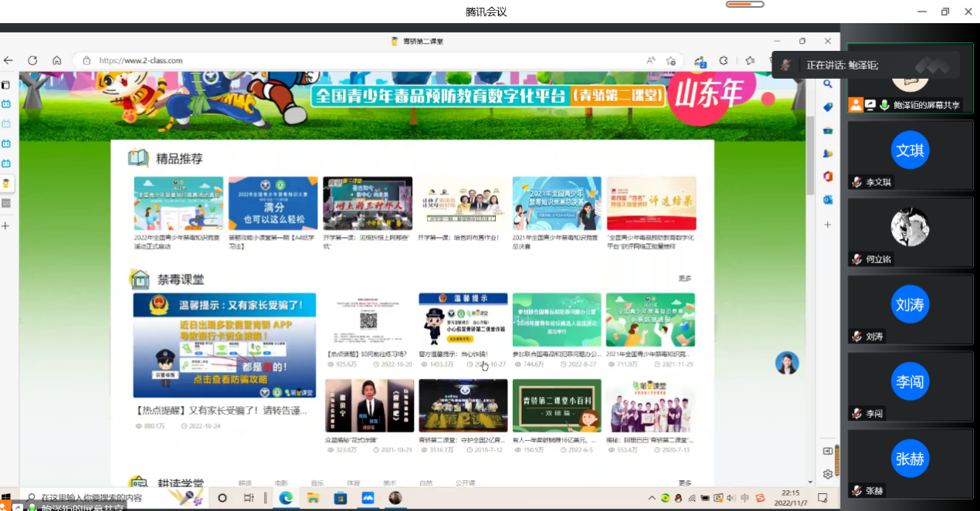This screenshot has width=980, height=511.
Task: Click the address bar showing www.2-class.com
Action: click(x=348, y=60)
